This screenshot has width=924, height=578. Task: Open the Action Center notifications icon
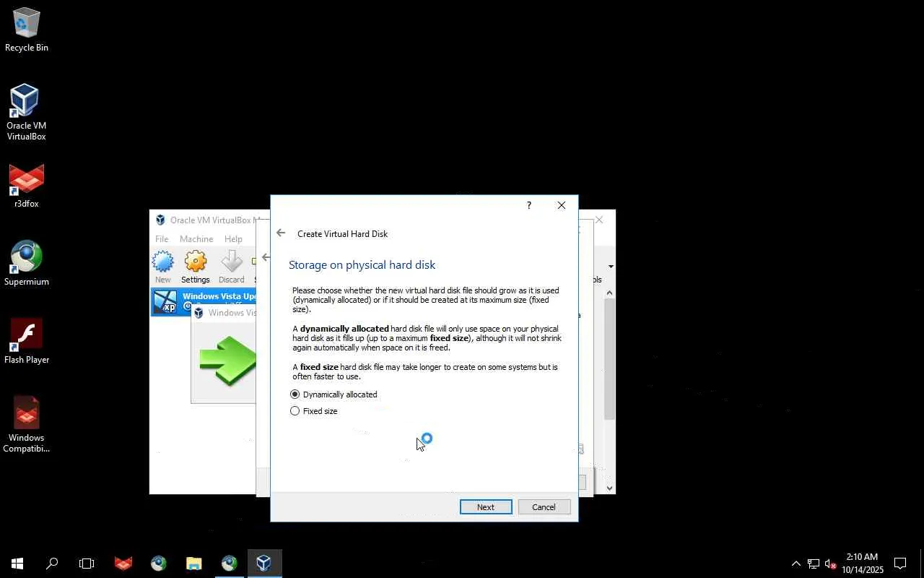coord(900,564)
